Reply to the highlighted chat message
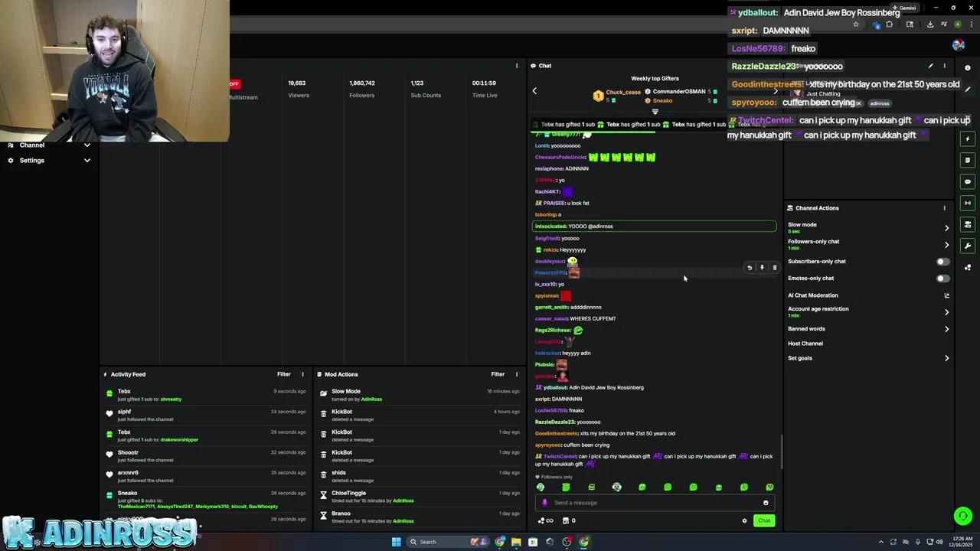Screen dimensions: 980x551 (750, 268)
